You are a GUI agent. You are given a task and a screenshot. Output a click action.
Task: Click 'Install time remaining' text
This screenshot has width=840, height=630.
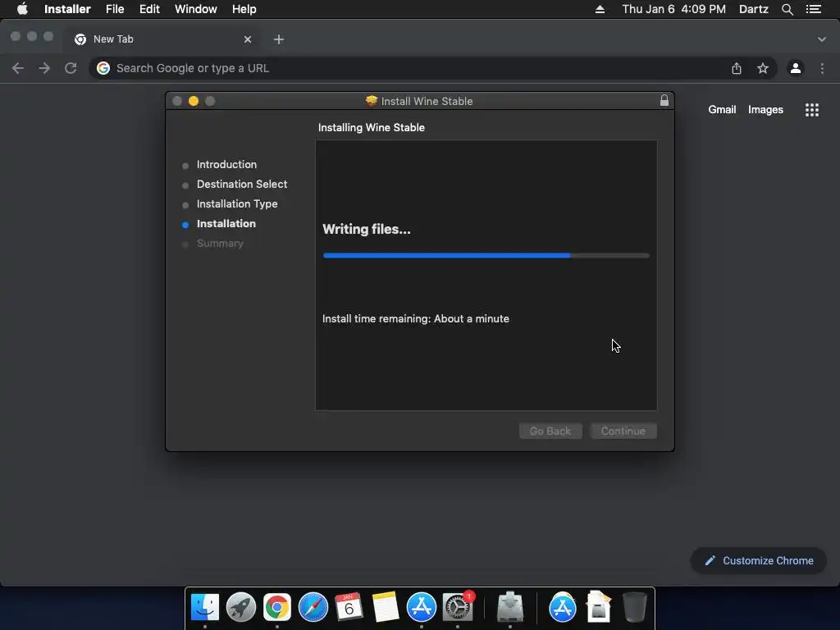416,319
